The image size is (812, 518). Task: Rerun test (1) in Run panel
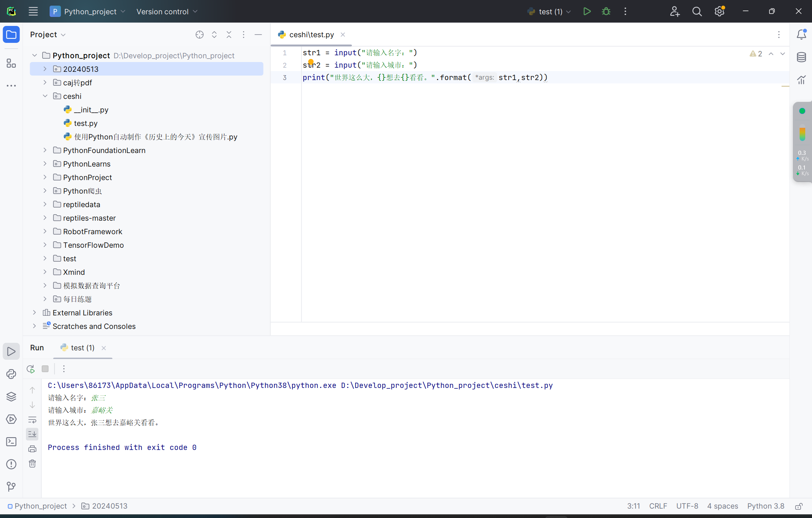pyautogui.click(x=31, y=369)
